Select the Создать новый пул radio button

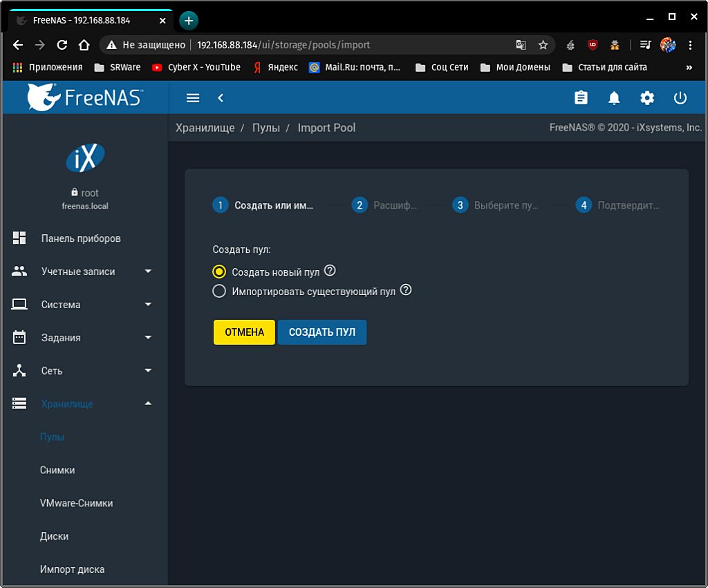[x=219, y=272]
